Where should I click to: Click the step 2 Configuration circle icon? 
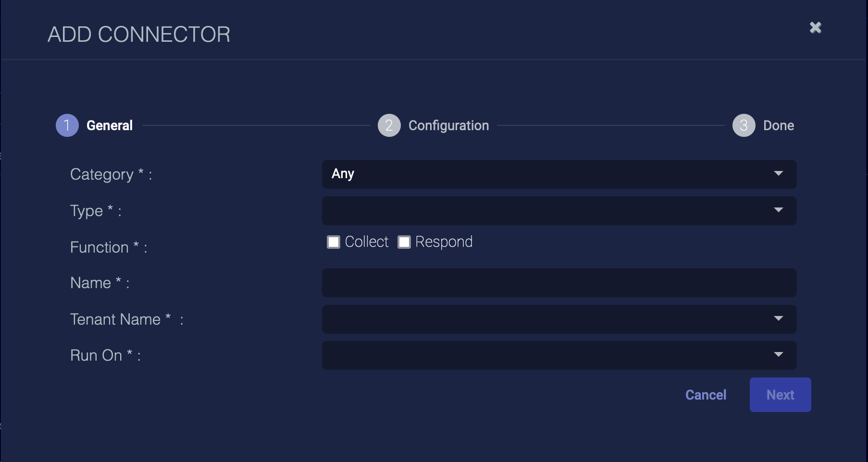[x=389, y=125]
